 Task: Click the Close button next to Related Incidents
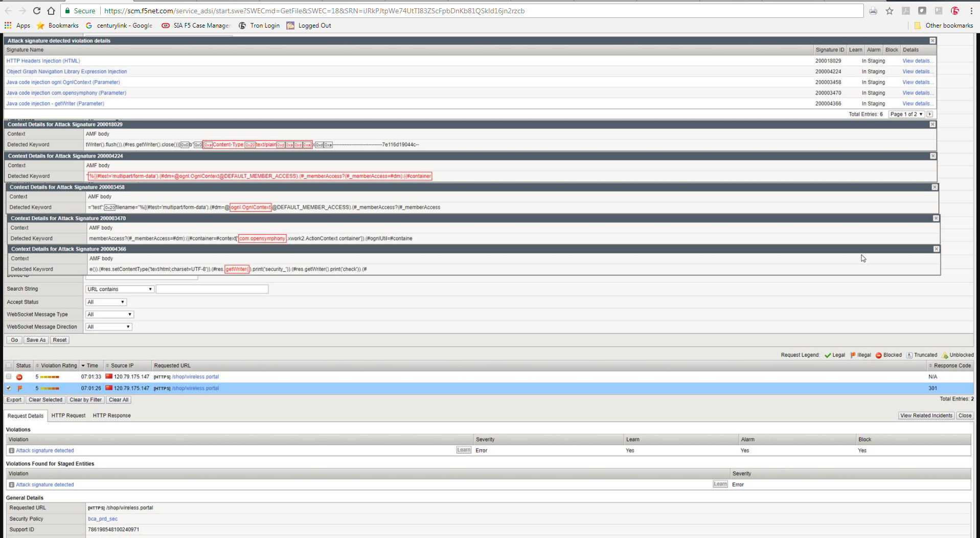965,416
